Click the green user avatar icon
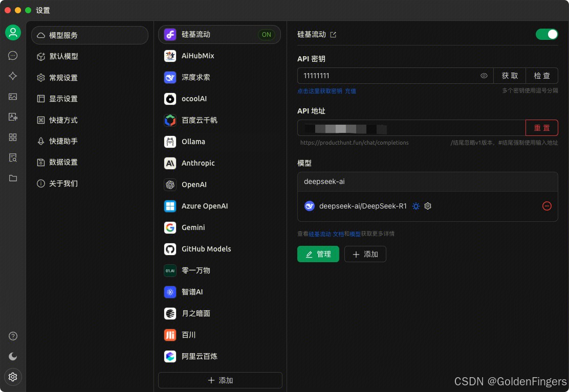Screen dimensions: 569x392 [13, 33]
